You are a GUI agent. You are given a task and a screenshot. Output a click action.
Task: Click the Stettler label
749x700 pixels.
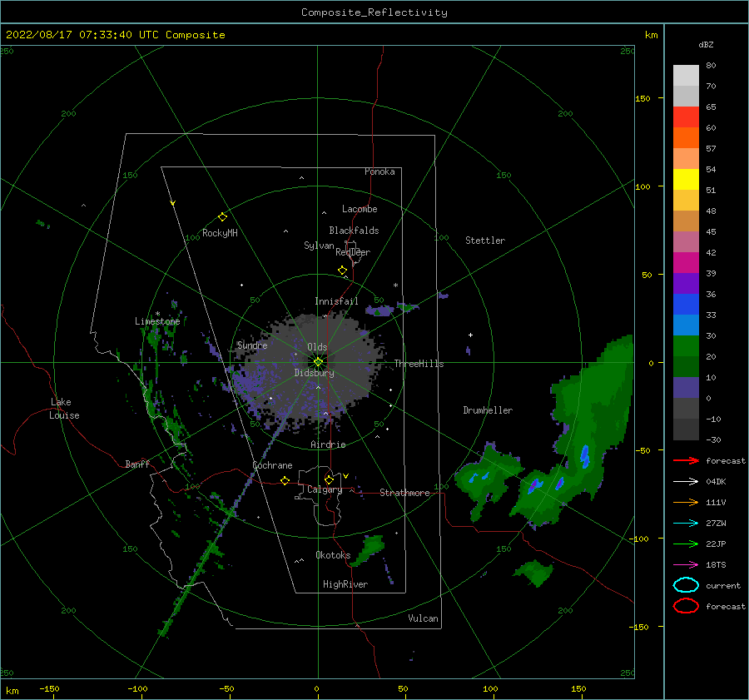coord(485,241)
